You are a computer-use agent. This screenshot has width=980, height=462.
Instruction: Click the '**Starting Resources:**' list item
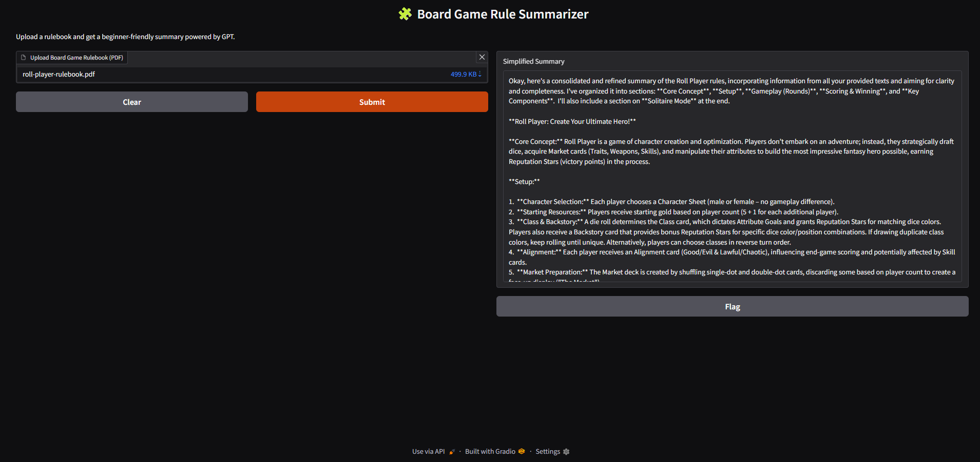click(674, 212)
